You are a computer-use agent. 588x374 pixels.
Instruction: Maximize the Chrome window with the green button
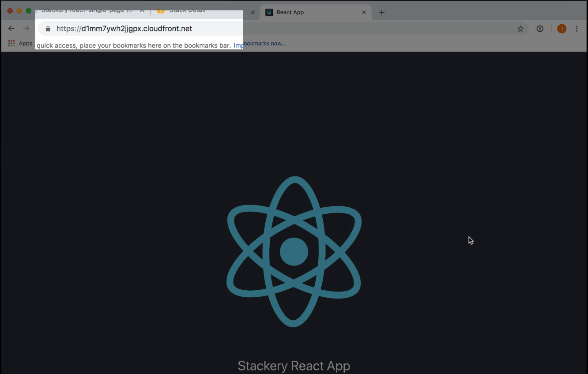(x=29, y=11)
